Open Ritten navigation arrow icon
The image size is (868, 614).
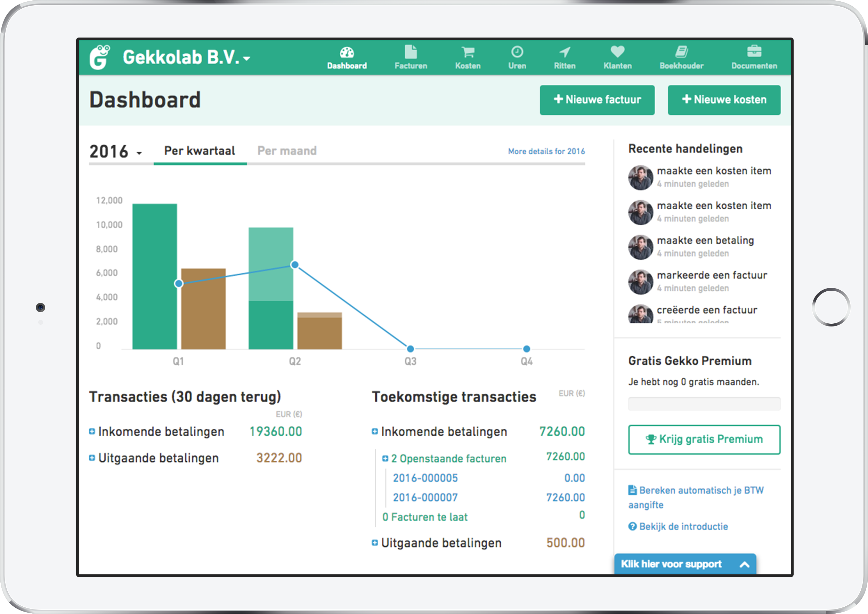[565, 52]
